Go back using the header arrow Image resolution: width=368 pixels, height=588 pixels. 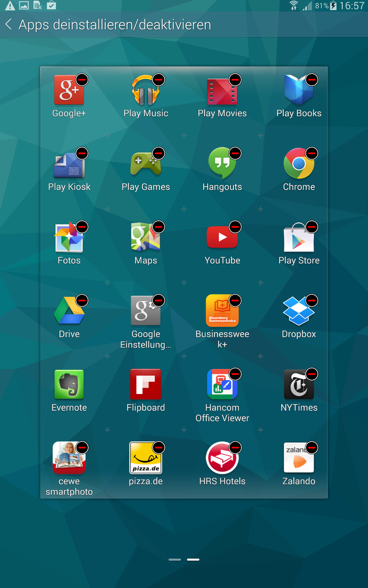pyautogui.click(x=8, y=24)
